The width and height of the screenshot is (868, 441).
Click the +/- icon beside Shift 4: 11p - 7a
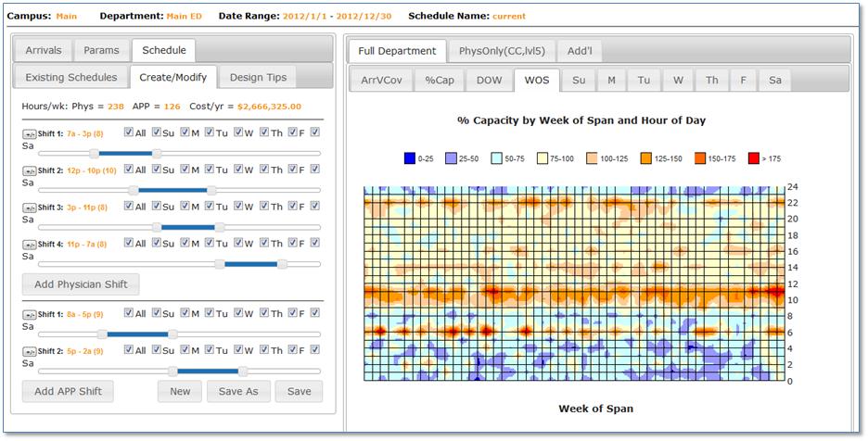(29, 245)
